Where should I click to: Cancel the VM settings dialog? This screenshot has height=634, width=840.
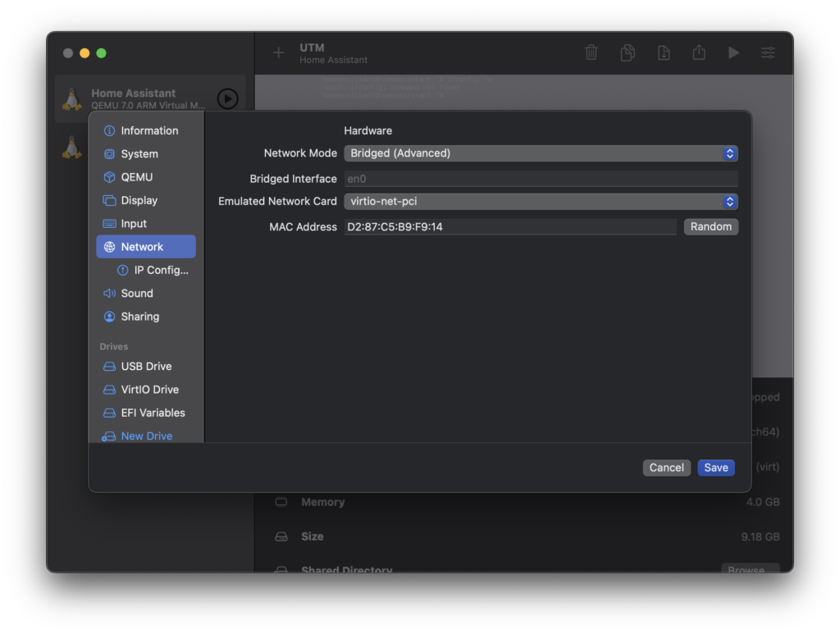point(666,468)
